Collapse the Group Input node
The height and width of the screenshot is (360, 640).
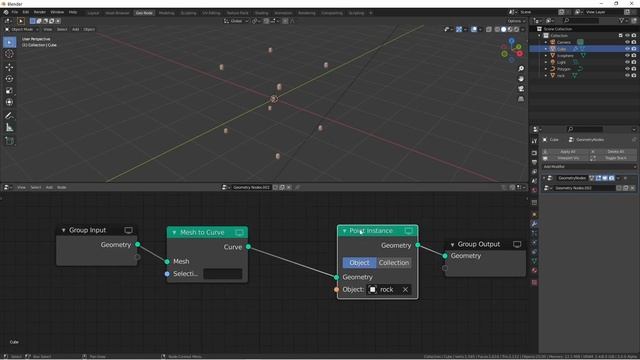tap(64, 230)
